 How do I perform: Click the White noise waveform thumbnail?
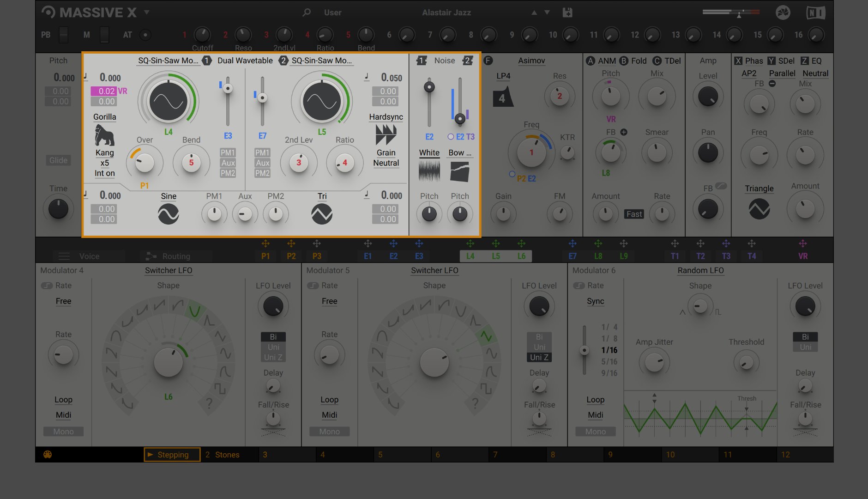429,171
